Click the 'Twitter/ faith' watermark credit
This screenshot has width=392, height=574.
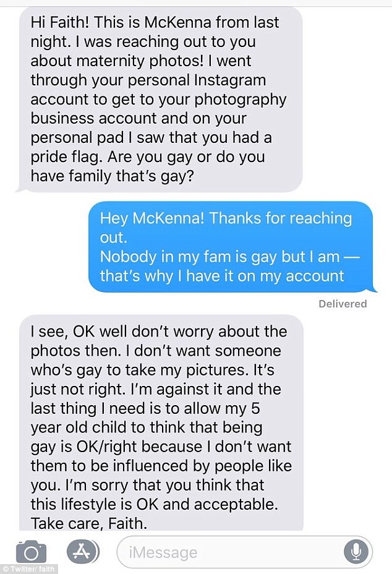pos(28,569)
